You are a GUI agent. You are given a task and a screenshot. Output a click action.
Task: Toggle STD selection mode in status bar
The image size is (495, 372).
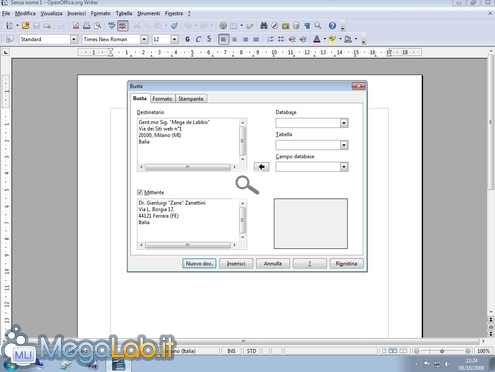click(252, 351)
